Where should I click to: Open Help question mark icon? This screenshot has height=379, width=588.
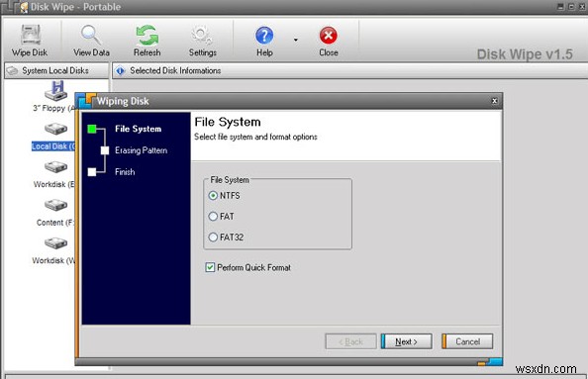264,36
